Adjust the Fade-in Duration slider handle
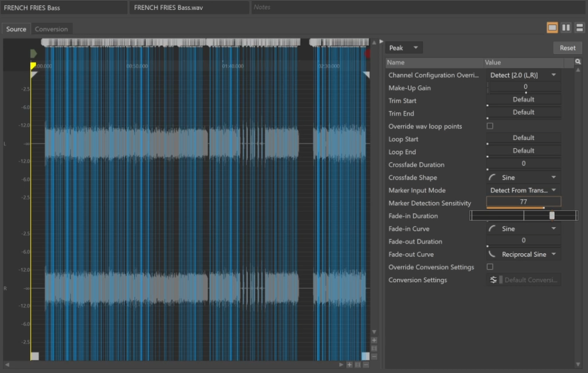 pyautogui.click(x=551, y=216)
